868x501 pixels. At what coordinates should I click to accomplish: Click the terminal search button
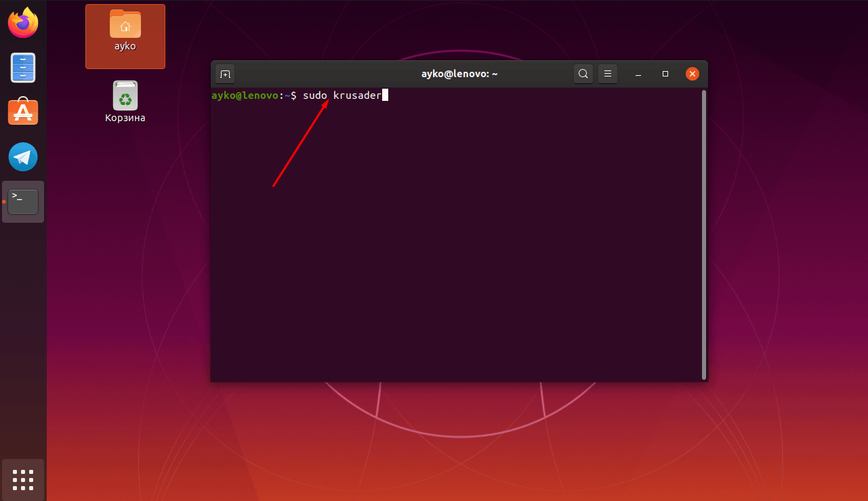point(583,74)
